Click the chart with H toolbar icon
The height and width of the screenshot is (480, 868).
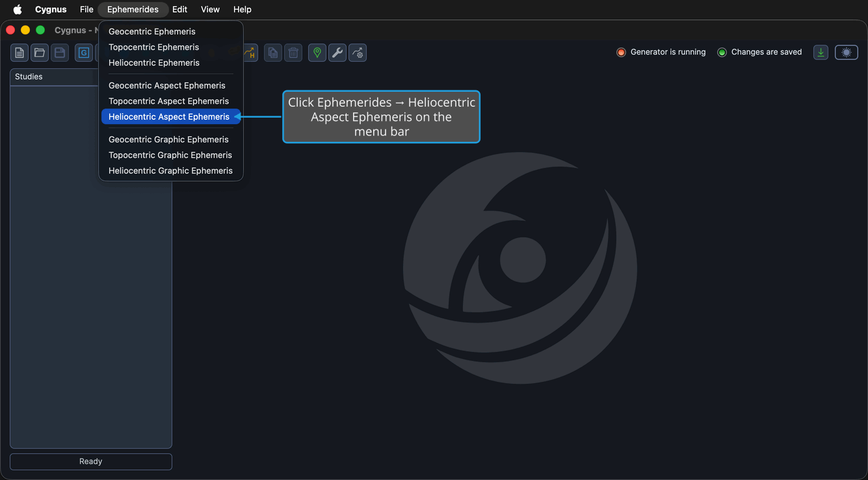coord(251,53)
